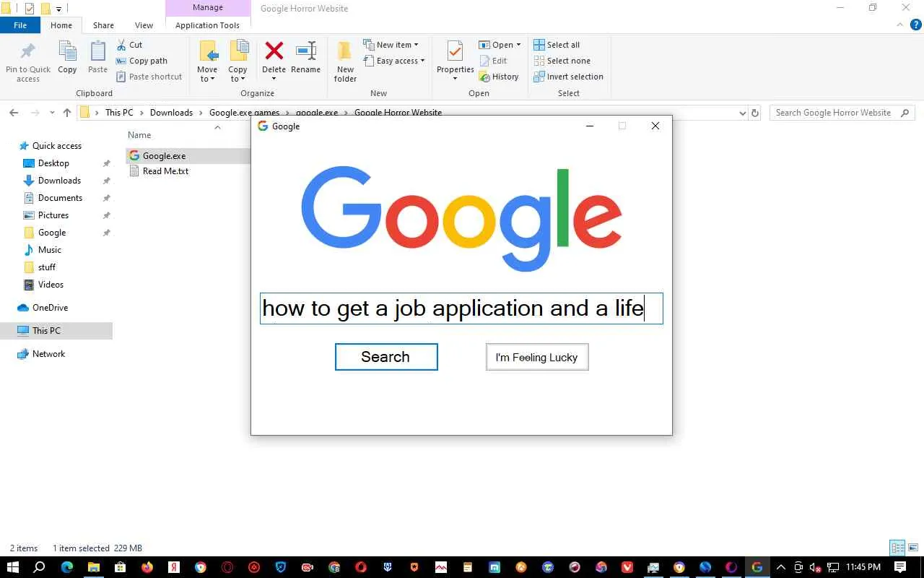Click Copy path in the ribbon
Image resolution: width=924 pixels, height=578 pixels.
point(142,61)
